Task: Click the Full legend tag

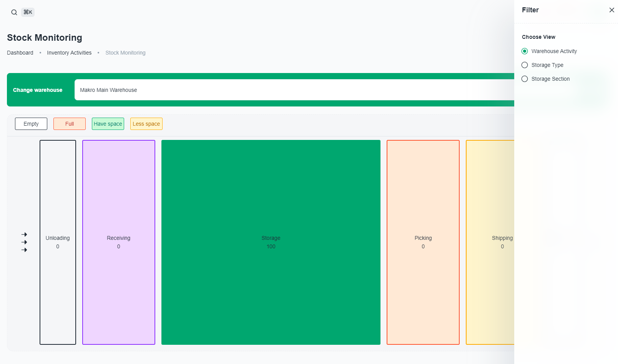Action: click(x=70, y=124)
